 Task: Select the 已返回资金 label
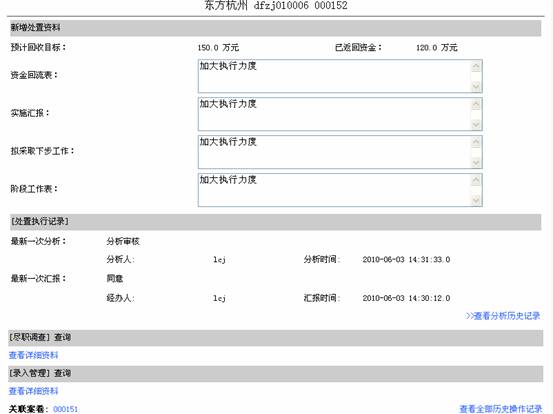pyautogui.click(x=358, y=47)
